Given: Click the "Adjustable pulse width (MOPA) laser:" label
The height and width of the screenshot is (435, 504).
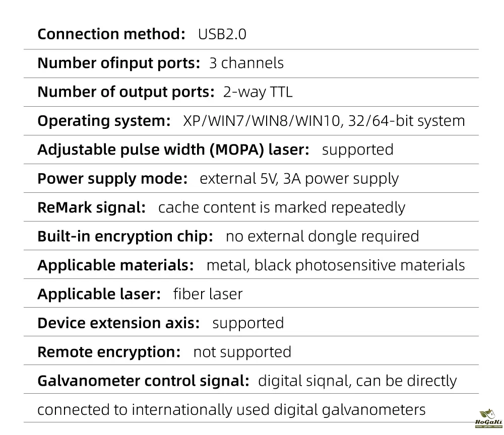Looking at the screenshot, I should pyautogui.click(x=173, y=150).
